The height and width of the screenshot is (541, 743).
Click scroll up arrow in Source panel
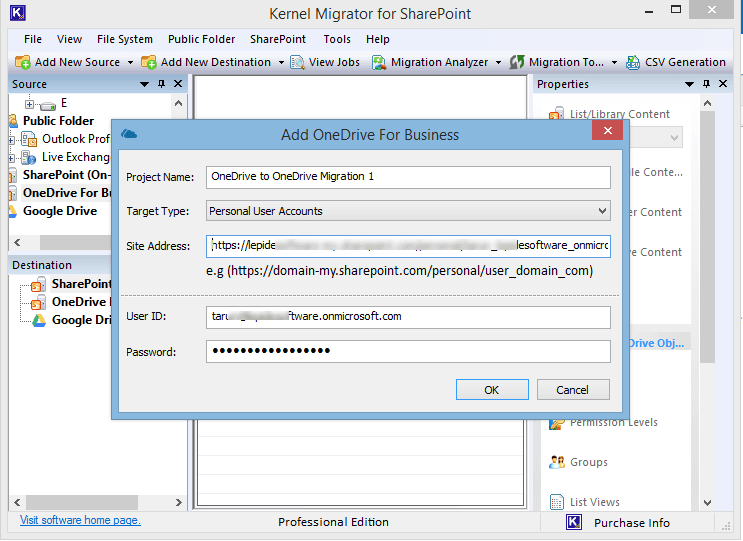[x=179, y=103]
